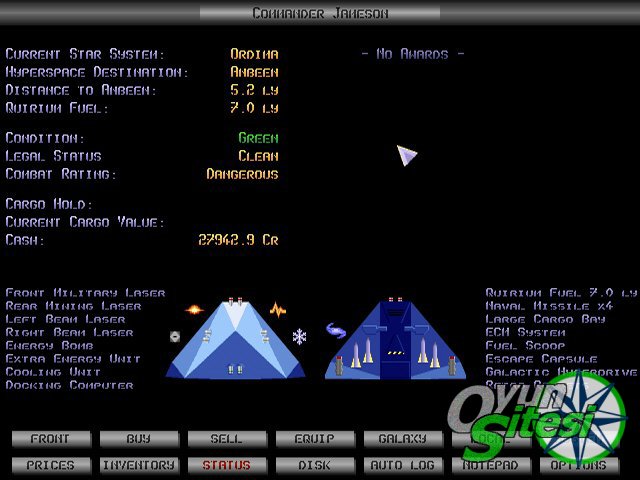Click the gray Docking Computer icon

(x=175, y=336)
